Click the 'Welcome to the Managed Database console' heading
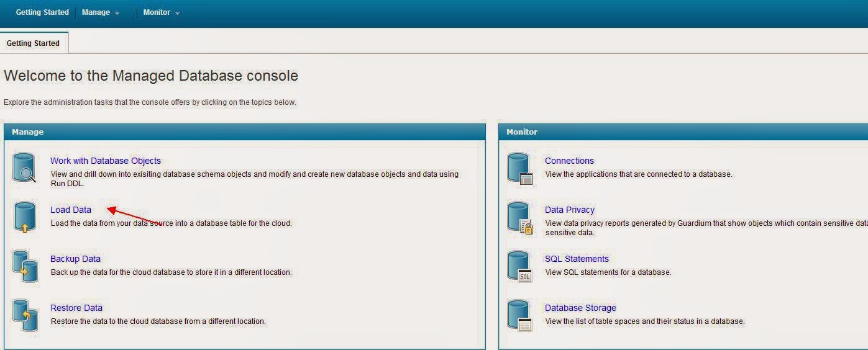Image resolution: width=868 pixels, height=350 pixels. 151,76
